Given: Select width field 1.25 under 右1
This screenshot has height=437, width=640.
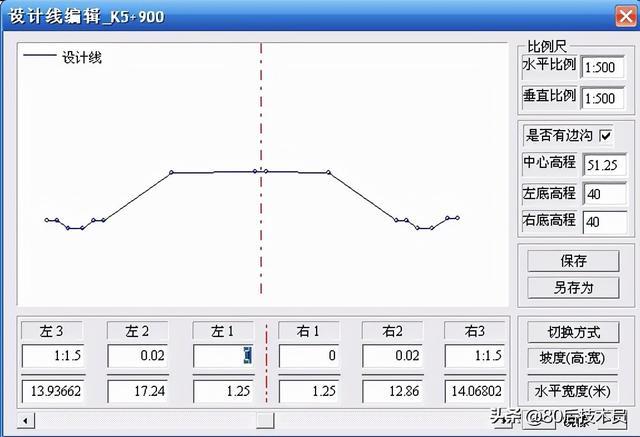Looking at the screenshot, I should tap(309, 391).
